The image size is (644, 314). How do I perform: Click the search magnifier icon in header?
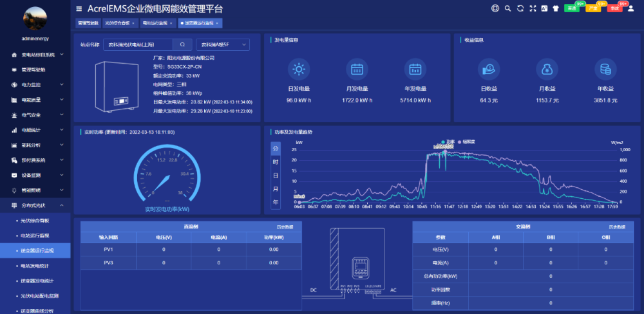click(507, 8)
